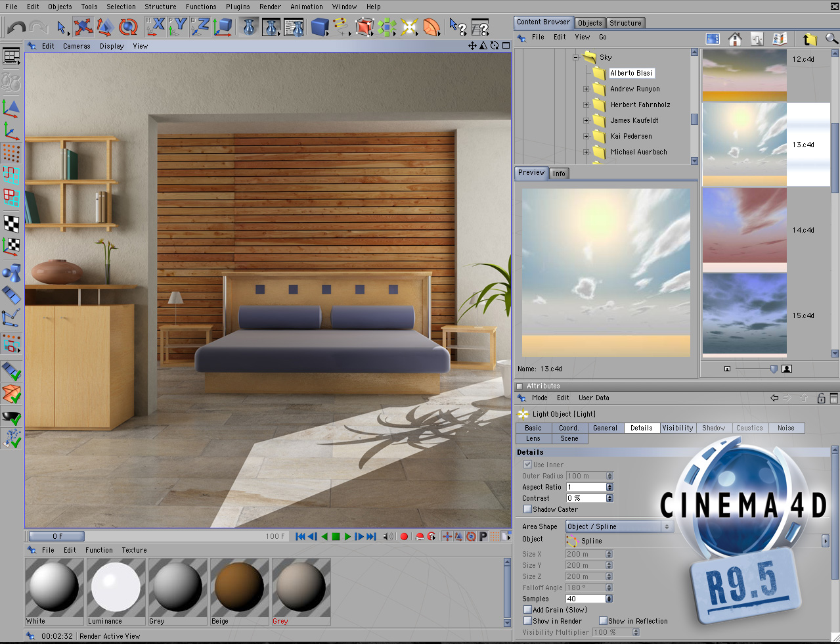
Task: Open the spline drawing tool icon
Action: 341,27
